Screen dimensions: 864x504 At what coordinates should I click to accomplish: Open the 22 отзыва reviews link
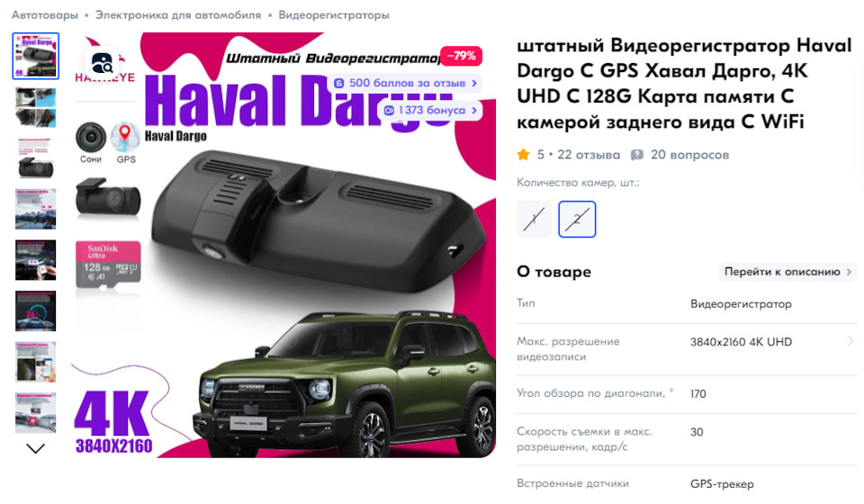click(x=589, y=155)
